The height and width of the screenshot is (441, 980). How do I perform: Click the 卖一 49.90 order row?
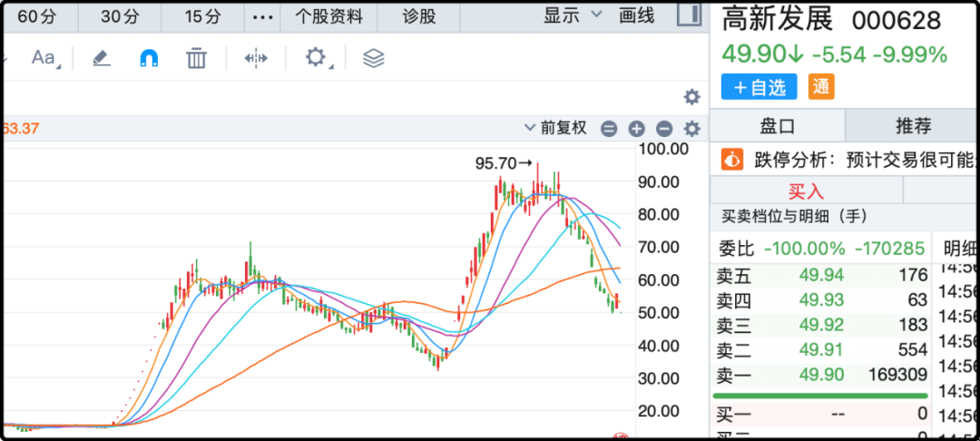click(820, 375)
